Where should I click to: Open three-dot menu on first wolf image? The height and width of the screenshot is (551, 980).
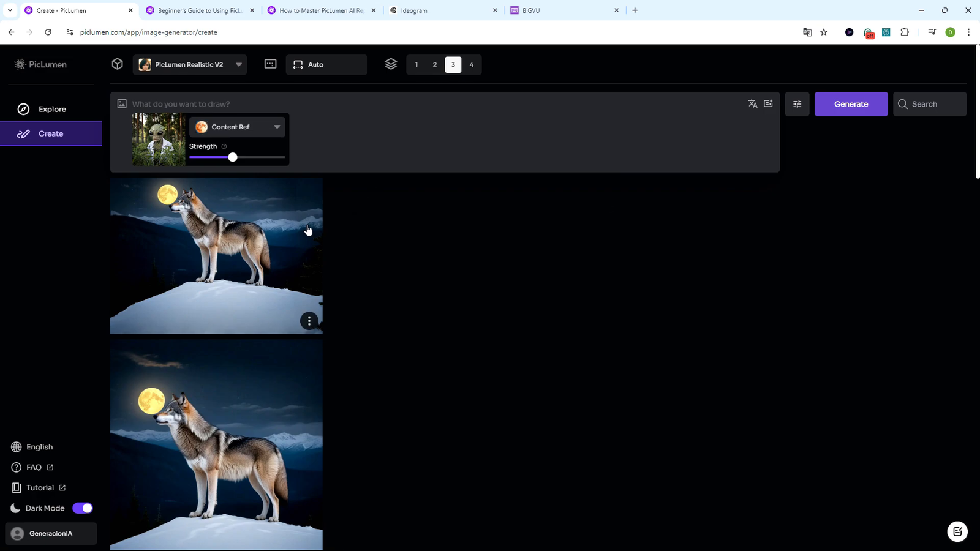coord(309,321)
